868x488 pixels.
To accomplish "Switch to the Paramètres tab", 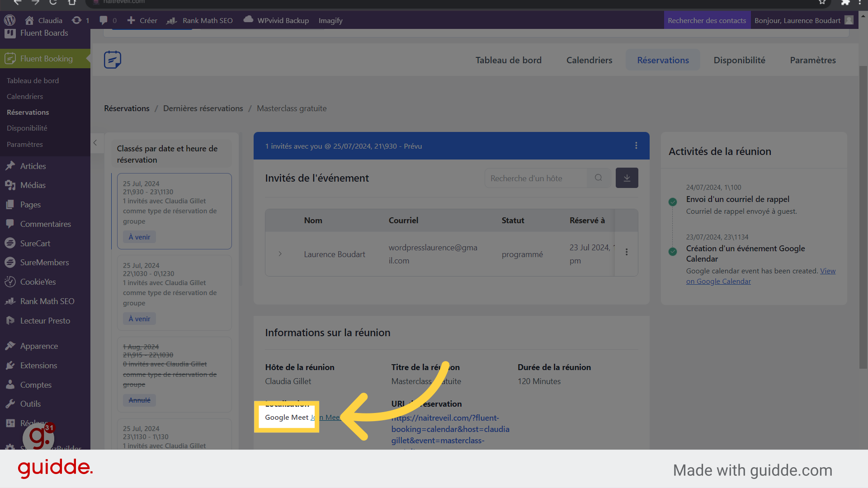I will click(x=813, y=60).
